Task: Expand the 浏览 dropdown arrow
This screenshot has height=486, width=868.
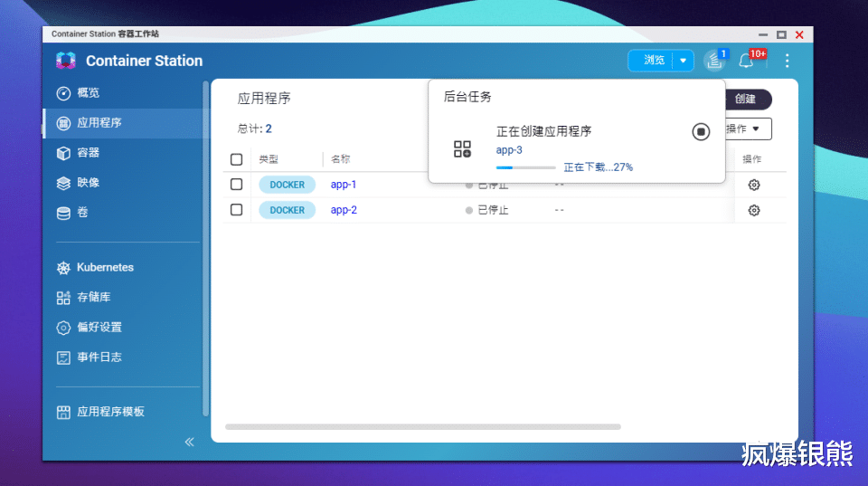Action: [684, 61]
